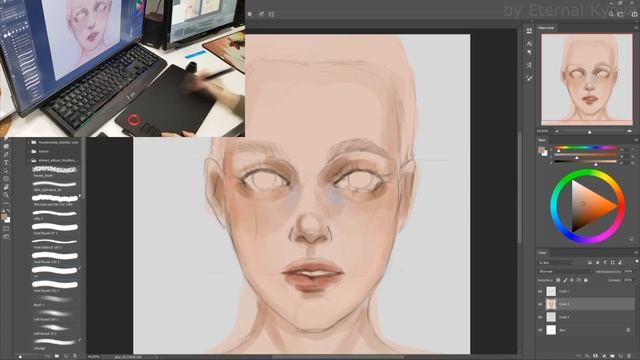
Task: Click the switch foreground/background colors icon
Action: click(x=8, y=210)
